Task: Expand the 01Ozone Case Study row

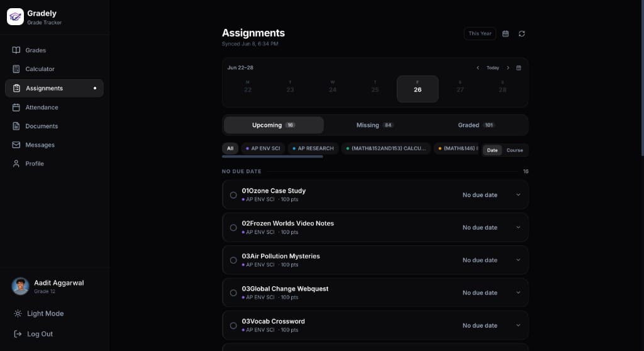Action: coord(518,195)
